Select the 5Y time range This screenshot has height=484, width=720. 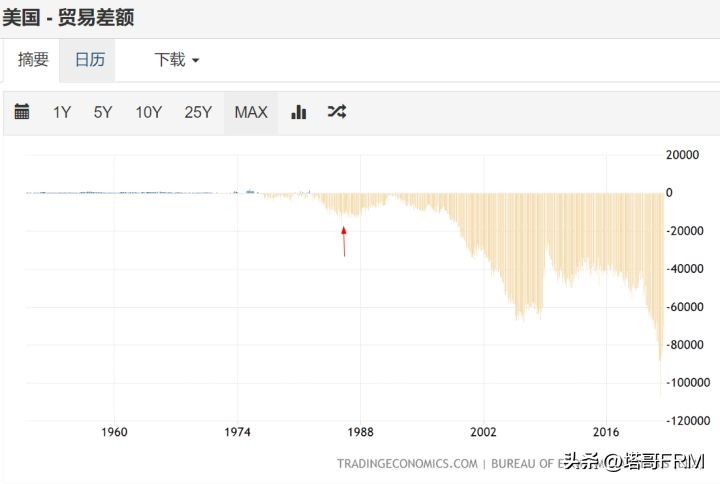(x=103, y=112)
